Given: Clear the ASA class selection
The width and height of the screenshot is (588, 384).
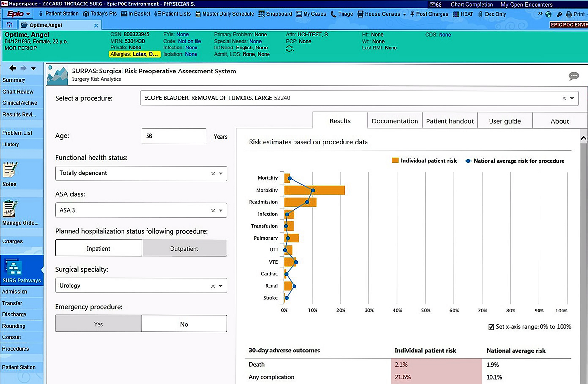Looking at the screenshot, I should point(213,211).
